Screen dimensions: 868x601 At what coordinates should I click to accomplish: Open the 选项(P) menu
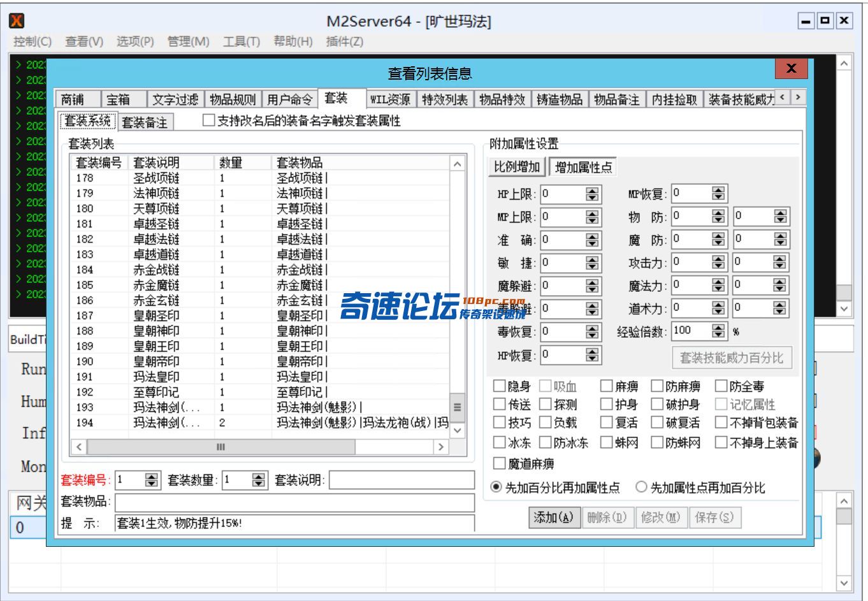click(x=135, y=41)
